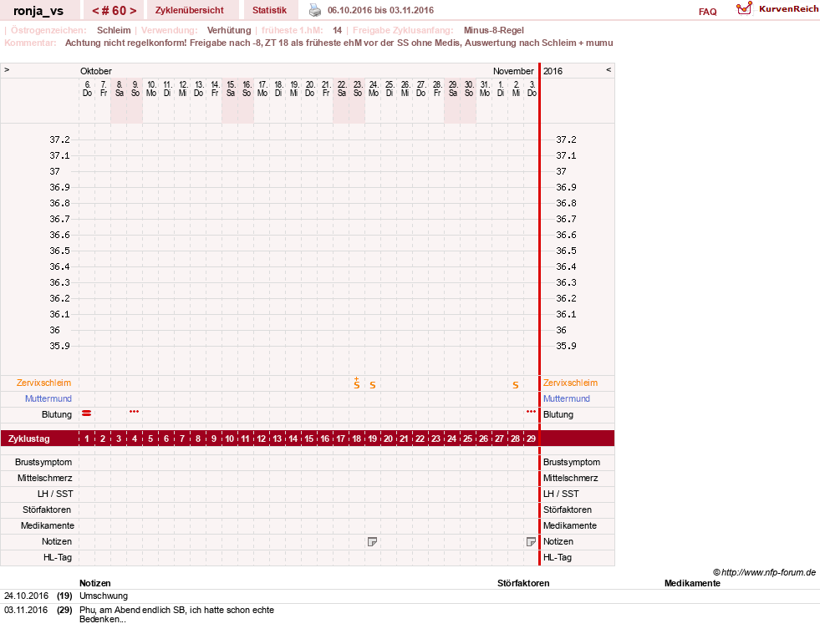
Task: Click the spotting dots on day 29
Action: tap(532, 412)
